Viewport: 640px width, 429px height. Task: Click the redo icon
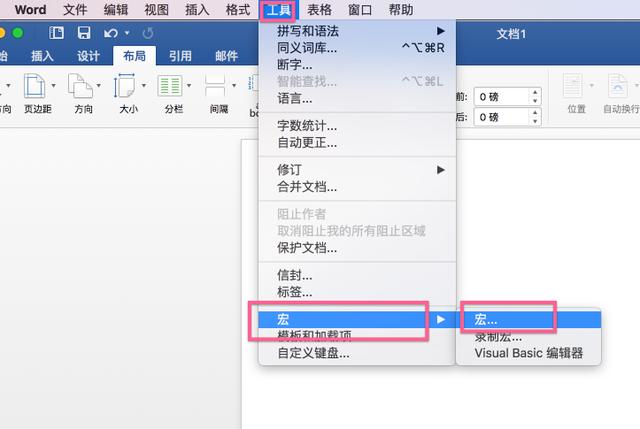tap(148, 33)
